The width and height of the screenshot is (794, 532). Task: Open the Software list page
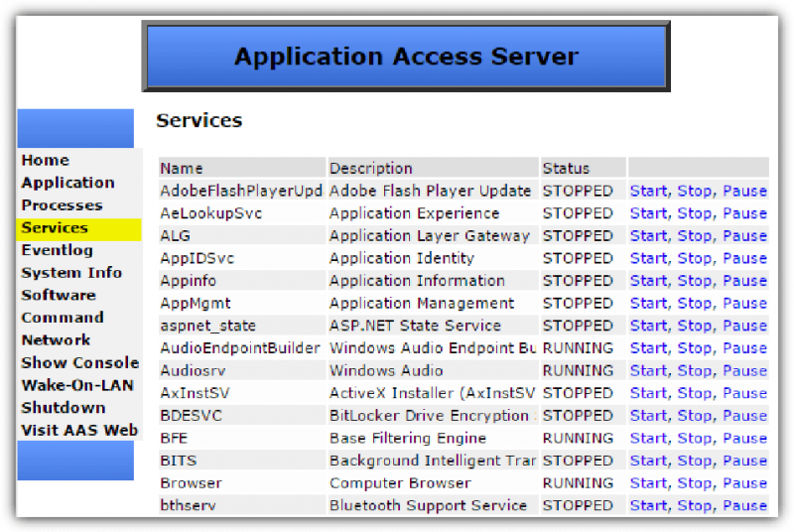[x=59, y=295]
